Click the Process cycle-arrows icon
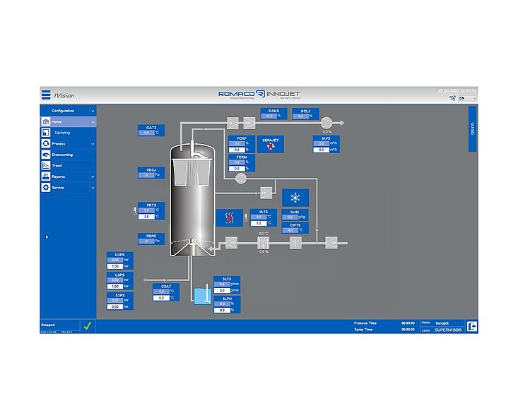Viewport: 518px width, 420px height. click(x=46, y=143)
